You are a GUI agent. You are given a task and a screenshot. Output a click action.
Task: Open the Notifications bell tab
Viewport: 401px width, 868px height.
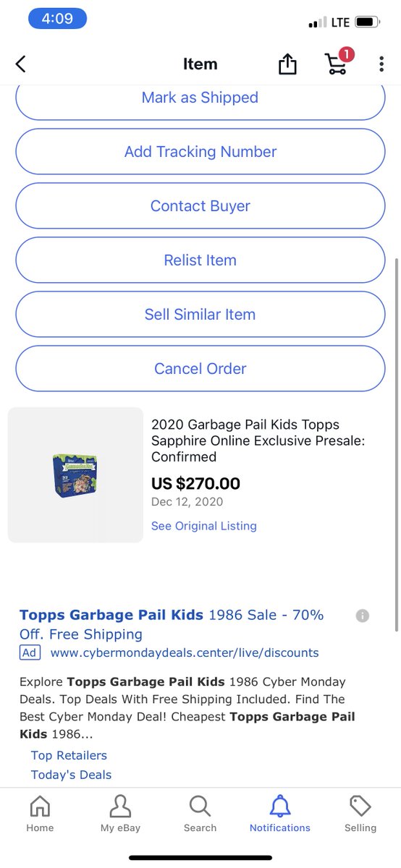[280, 814]
